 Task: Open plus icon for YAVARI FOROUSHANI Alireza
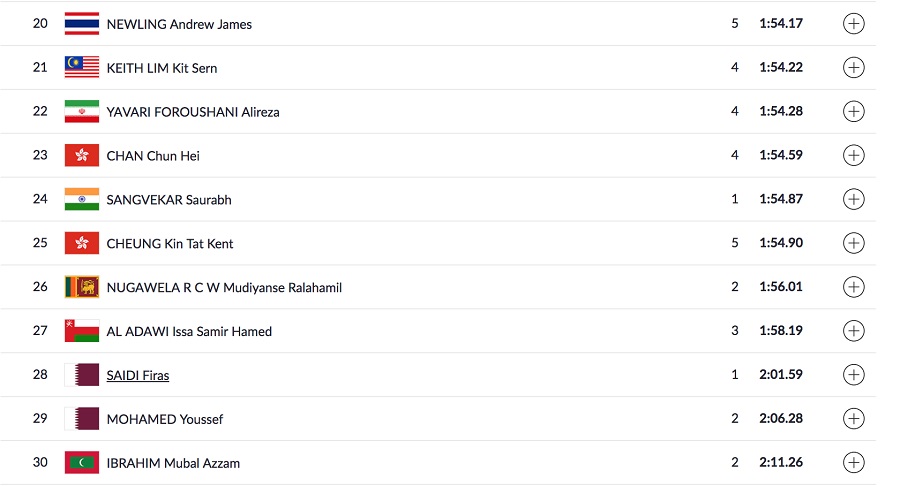tap(854, 111)
